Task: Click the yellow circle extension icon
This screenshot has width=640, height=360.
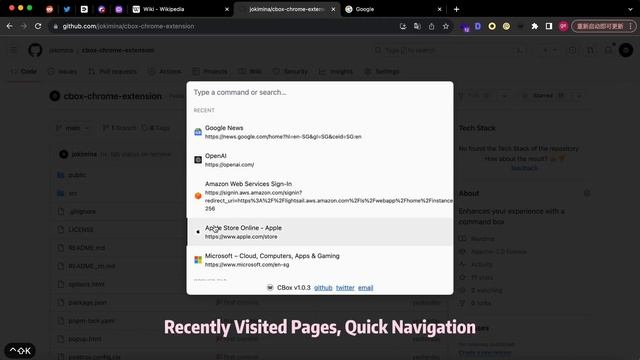Action: 492,26
